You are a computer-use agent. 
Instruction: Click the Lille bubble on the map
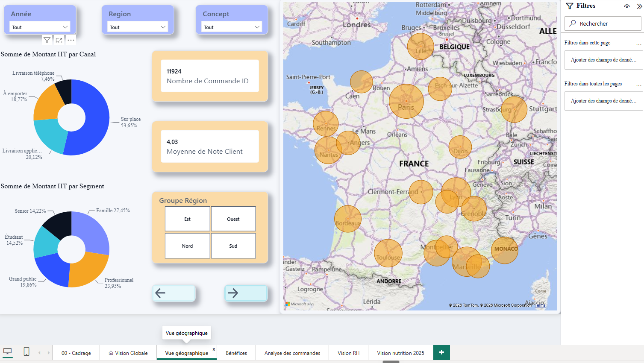pos(421,46)
